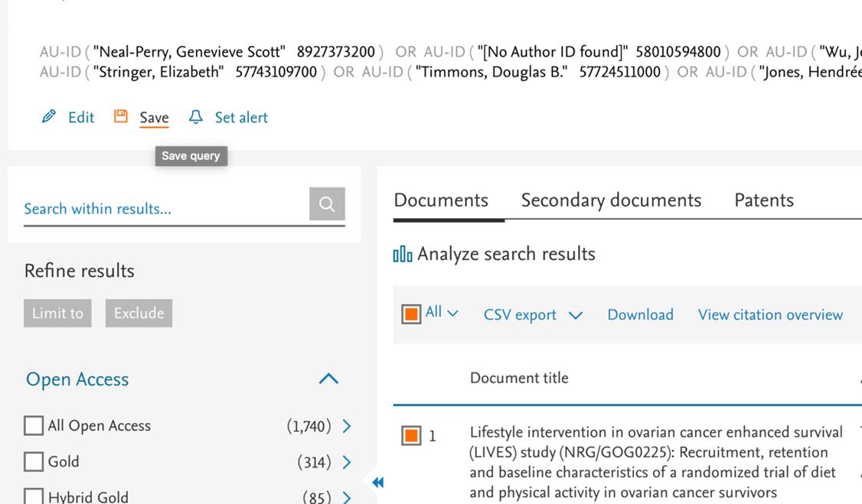Click the Analyze search results chart icon
The height and width of the screenshot is (504, 862).
[403, 254]
